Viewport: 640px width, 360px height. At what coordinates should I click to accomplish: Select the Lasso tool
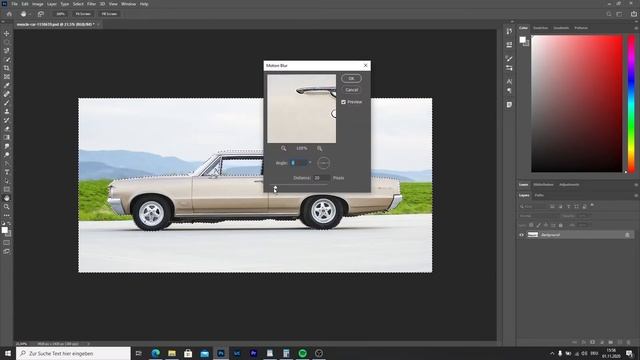(7, 51)
